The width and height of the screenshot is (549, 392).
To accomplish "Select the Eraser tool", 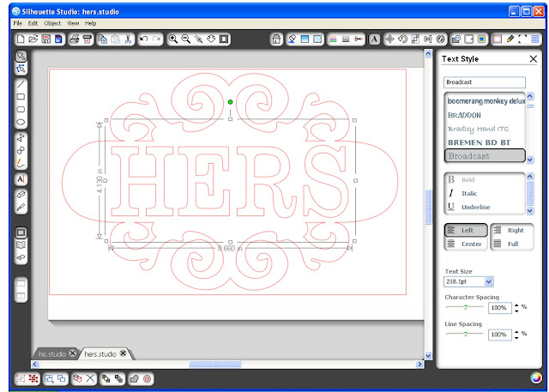I will (x=21, y=195).
